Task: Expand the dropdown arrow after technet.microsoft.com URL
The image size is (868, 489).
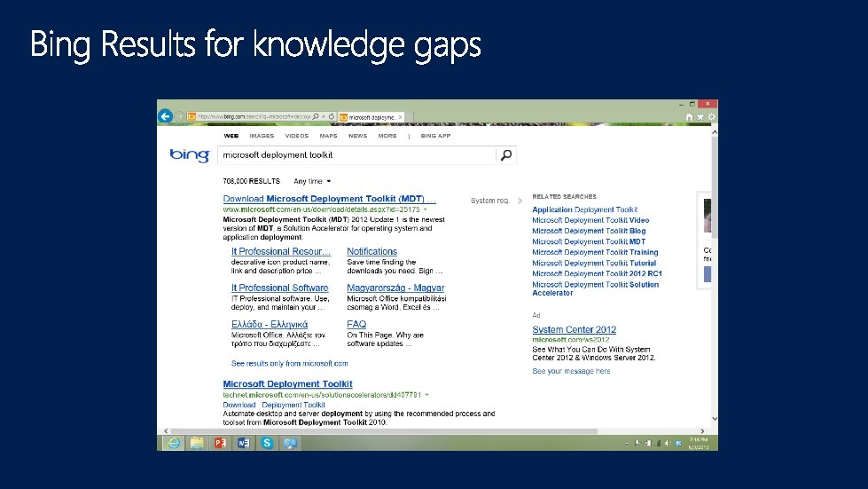Action: tap(426, 395)
